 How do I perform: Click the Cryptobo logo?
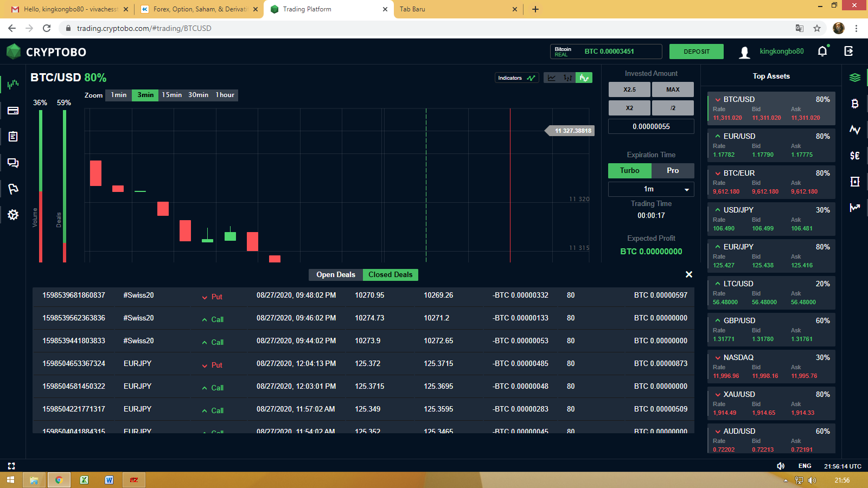click(47, 52)
